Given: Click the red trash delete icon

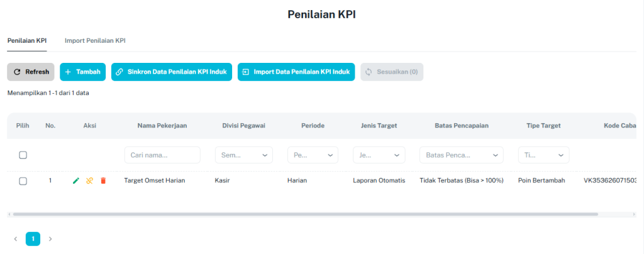Looking at the screenshot, I should pyautogui.click(x=103, y=180).
